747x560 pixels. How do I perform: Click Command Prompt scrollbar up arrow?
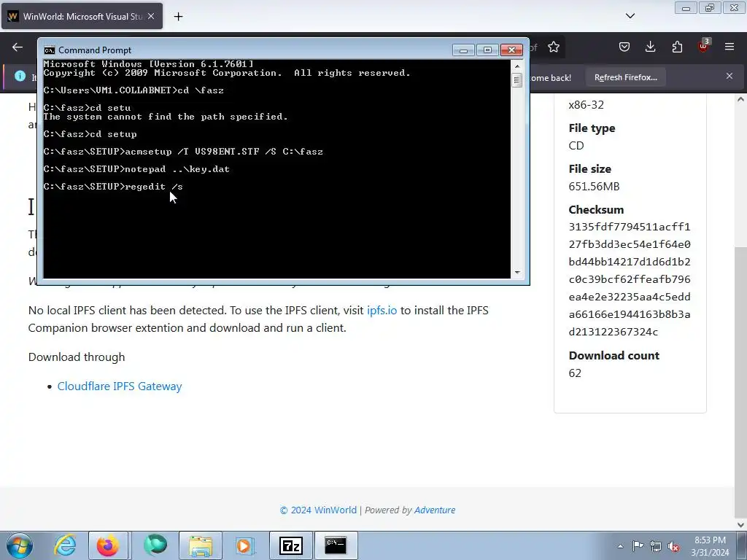click(x=517, y=66)
